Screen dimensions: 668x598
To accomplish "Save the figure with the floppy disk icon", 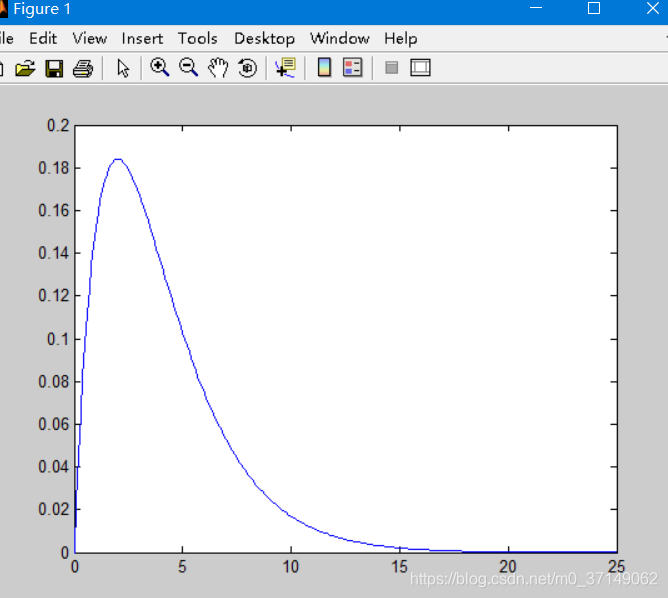I will (54, 68).
